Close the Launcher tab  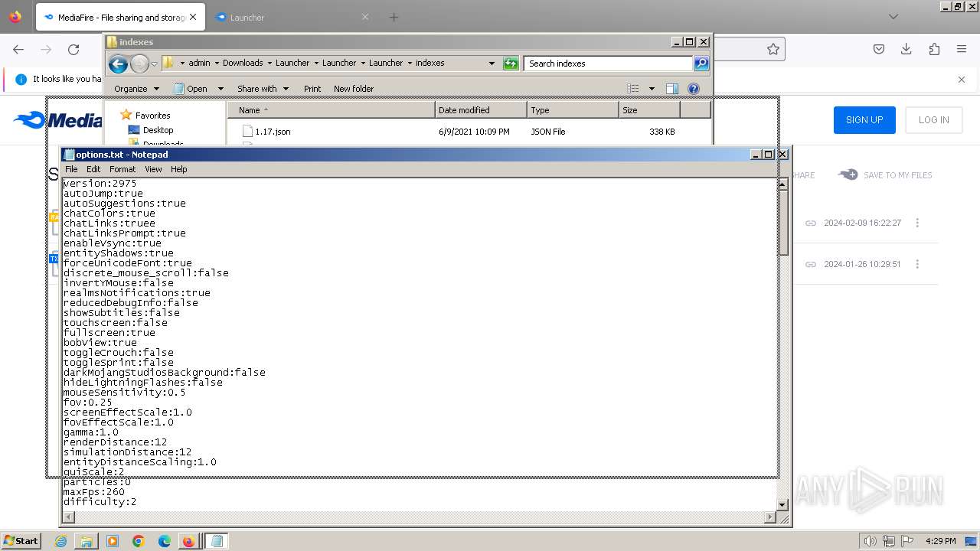(x=365, y=17)
